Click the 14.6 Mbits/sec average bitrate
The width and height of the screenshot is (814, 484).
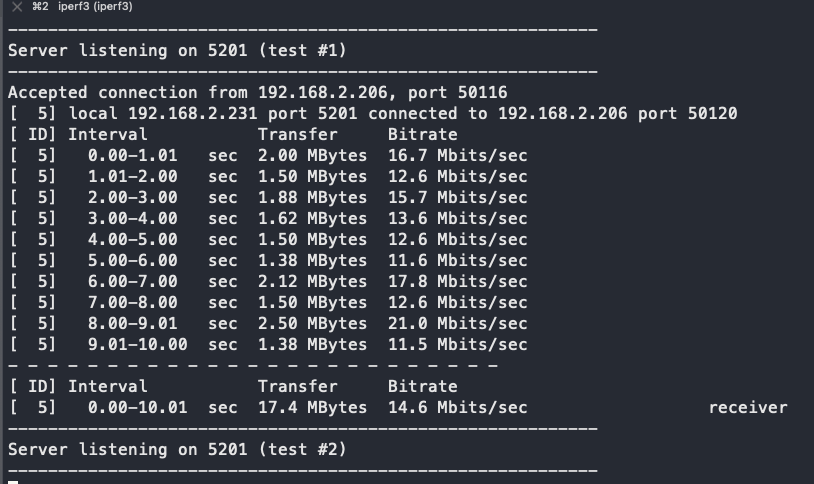457,407
